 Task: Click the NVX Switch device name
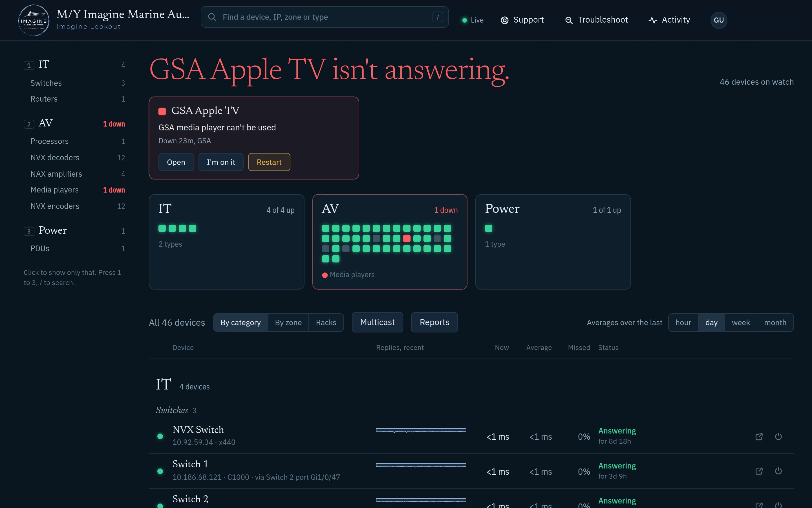198,430
